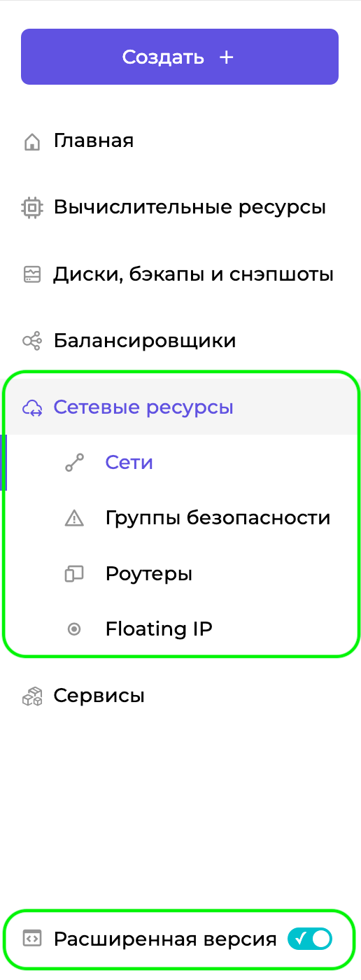Click the Создать button

[180, 57]
